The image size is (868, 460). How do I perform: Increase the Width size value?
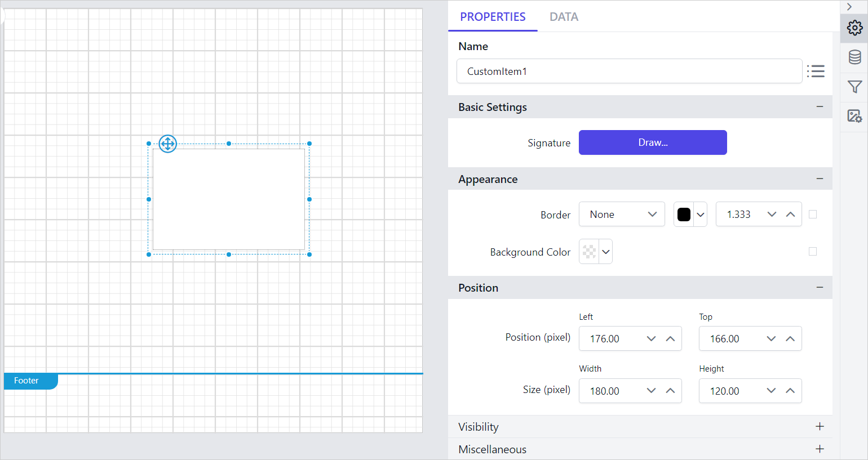click(670, 391)
